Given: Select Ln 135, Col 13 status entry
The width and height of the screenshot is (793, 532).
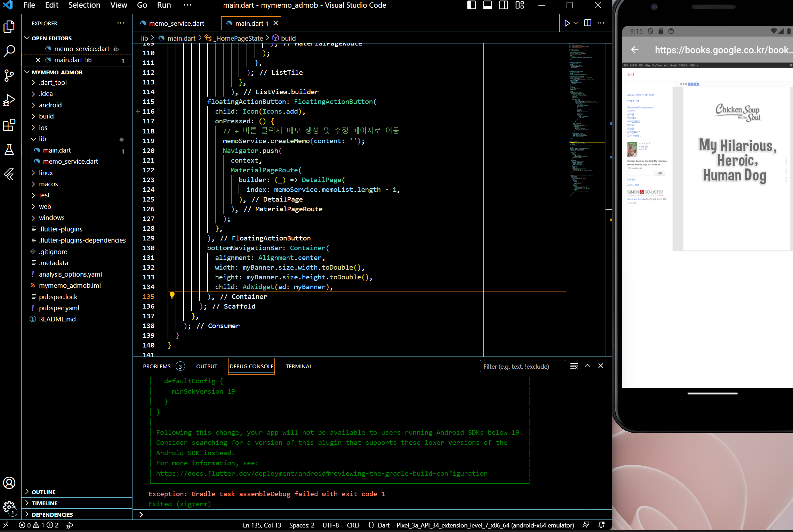Looking at the screenshot, I should point(262,525).
